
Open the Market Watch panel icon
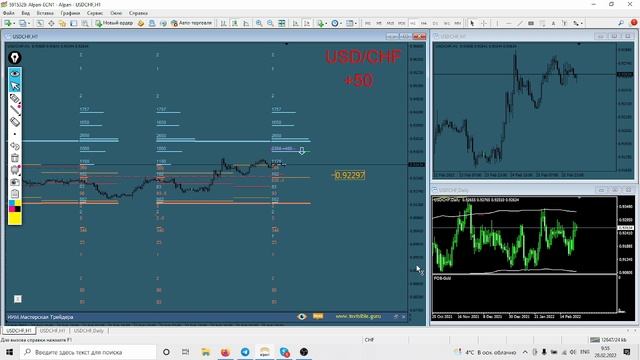click(x=40, y=23)
